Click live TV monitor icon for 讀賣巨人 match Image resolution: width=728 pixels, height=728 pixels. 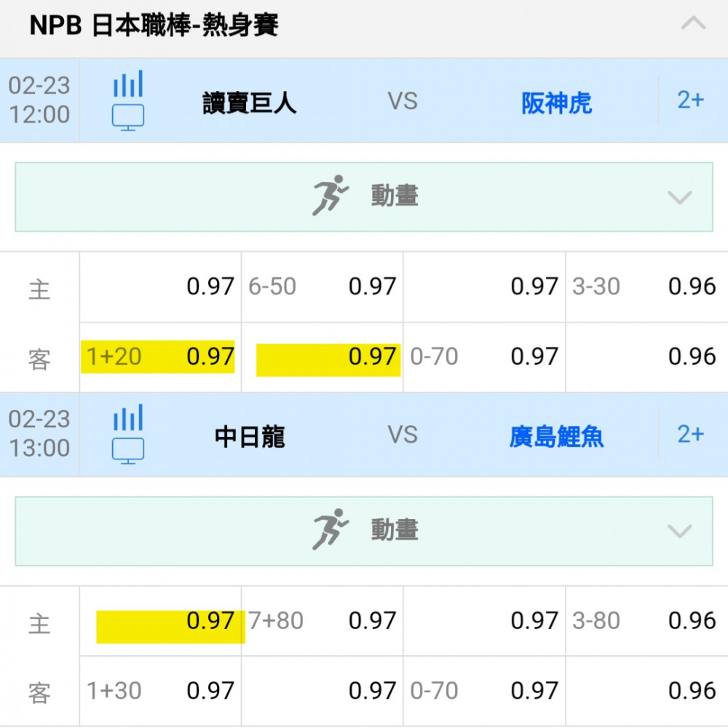point(128,116)
